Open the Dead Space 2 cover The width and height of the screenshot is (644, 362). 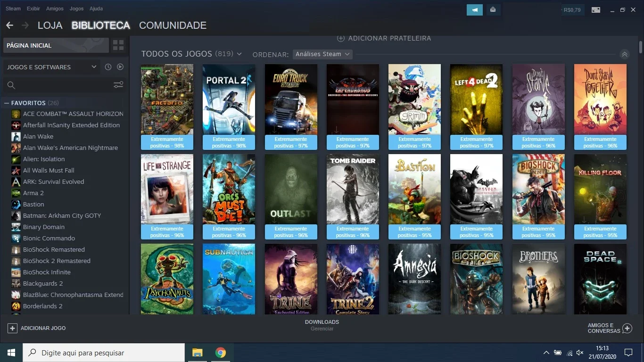click(600, 279)
